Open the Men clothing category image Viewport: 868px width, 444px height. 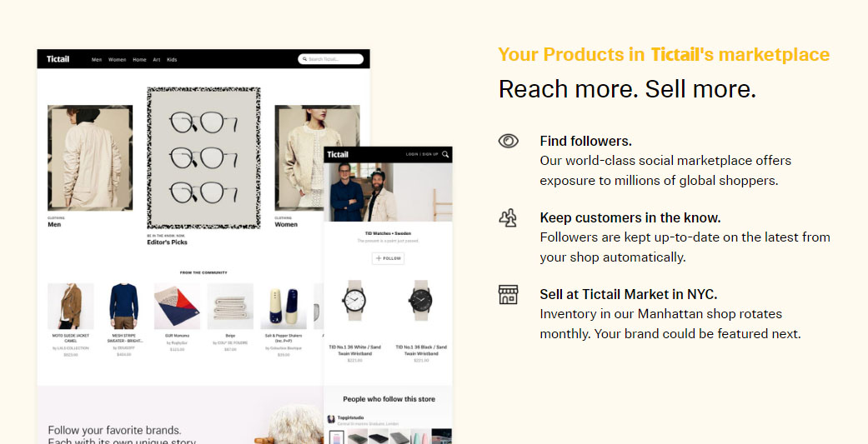(90, 157)
